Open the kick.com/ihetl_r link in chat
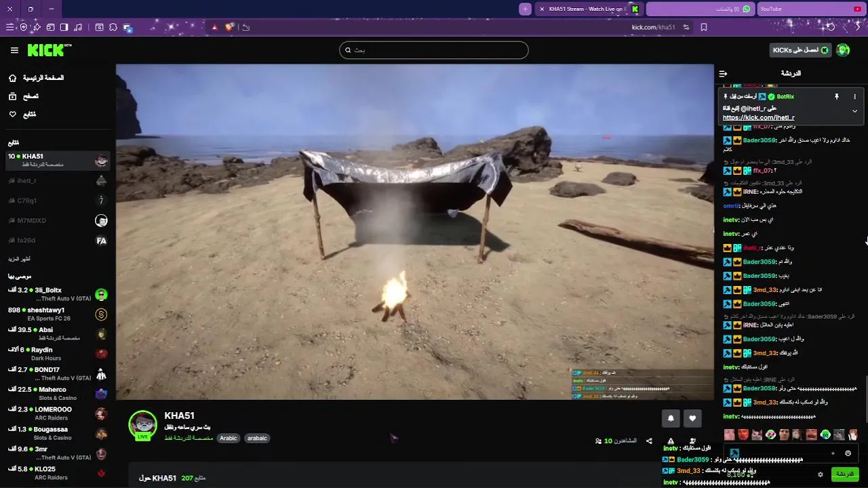Image resolution: width=868 pixels, height=488 pixels. tap(758, 118)
